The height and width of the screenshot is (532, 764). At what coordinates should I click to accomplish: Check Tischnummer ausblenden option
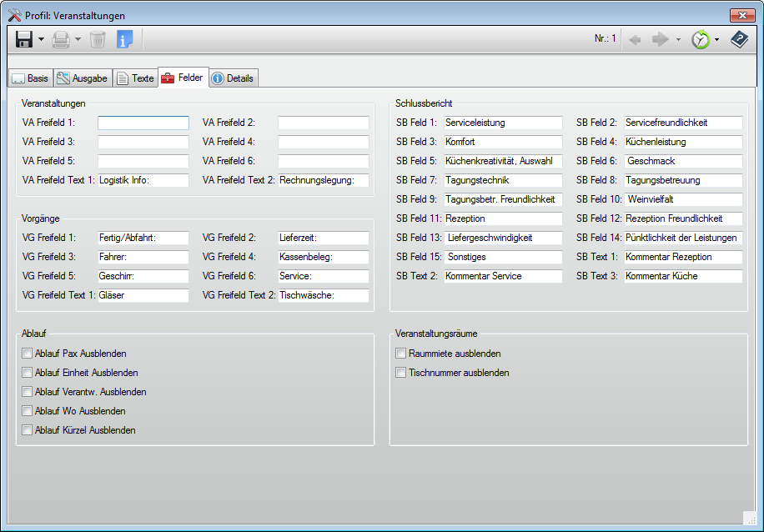[401, 373]
